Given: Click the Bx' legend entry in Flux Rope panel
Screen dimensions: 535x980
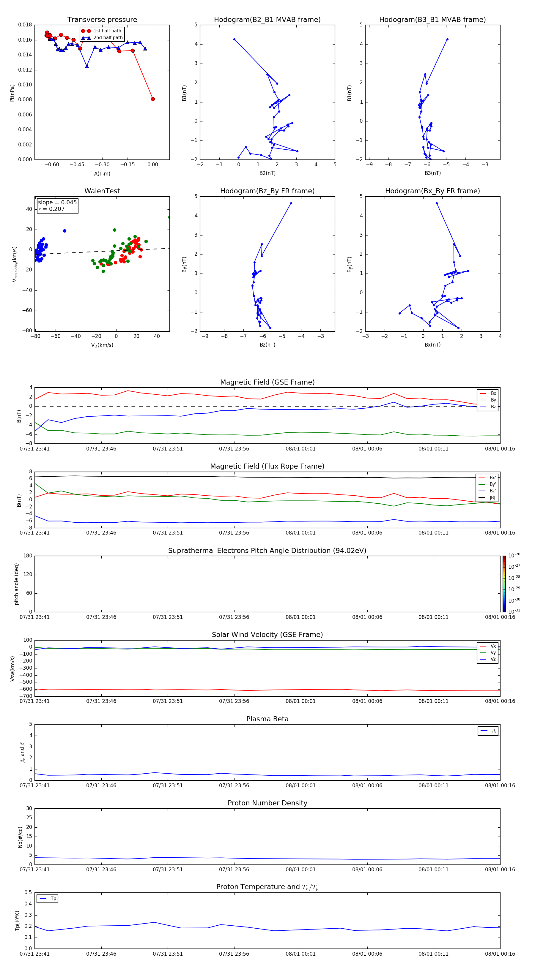Looking at the screenshot, I should tap(487, 478).
